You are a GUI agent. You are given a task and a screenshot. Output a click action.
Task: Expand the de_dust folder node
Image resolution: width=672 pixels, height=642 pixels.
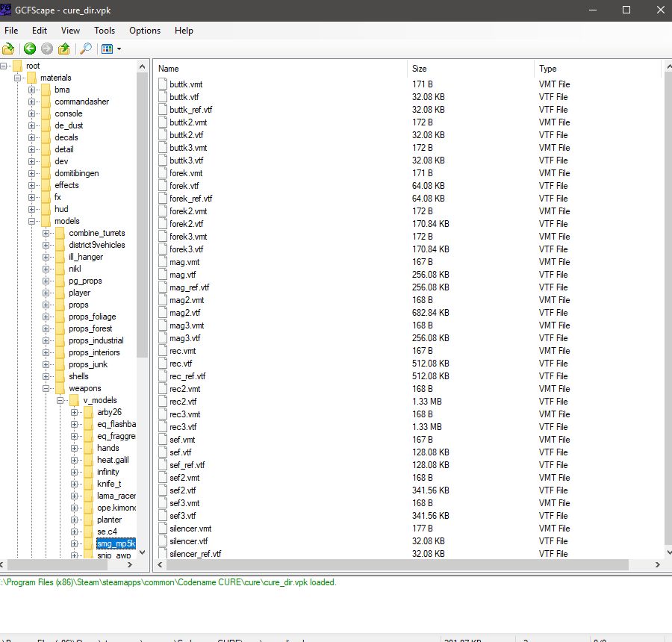click(x=31, y=125)
